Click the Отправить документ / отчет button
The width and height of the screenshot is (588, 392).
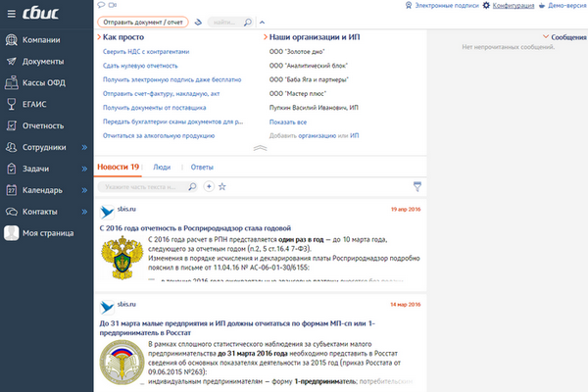(143, 23)
